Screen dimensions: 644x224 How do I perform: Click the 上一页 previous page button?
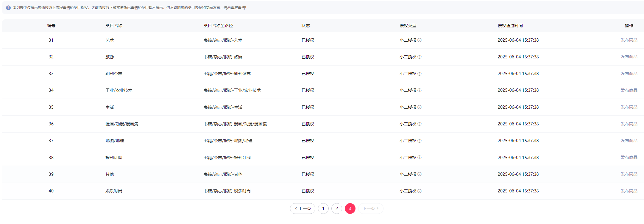point(302,209)
